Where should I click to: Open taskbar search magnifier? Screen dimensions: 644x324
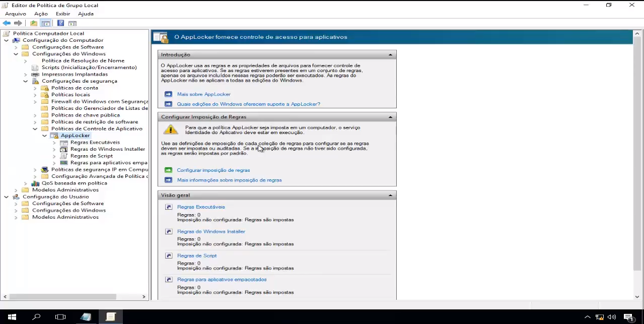pos(36,317)
